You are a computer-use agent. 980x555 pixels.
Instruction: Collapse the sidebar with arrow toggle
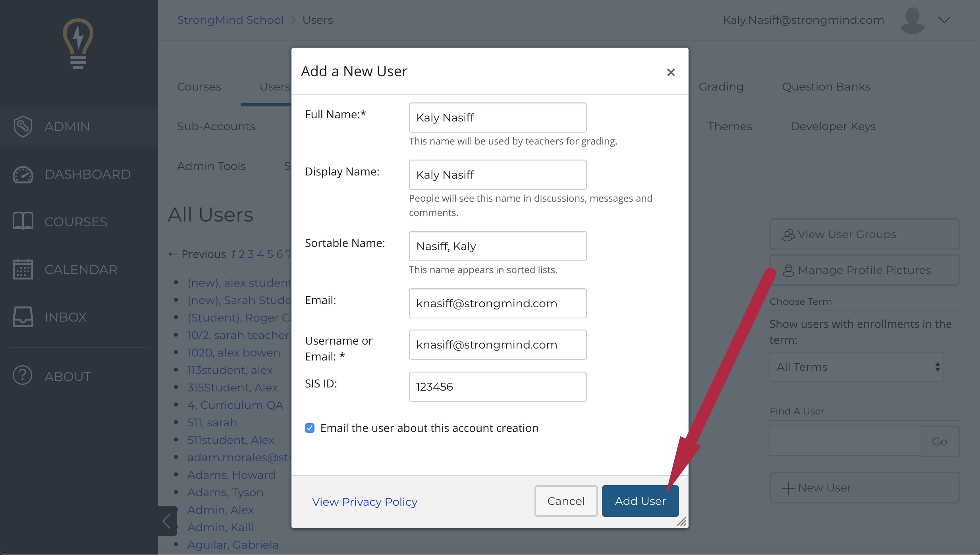point(167,520)
